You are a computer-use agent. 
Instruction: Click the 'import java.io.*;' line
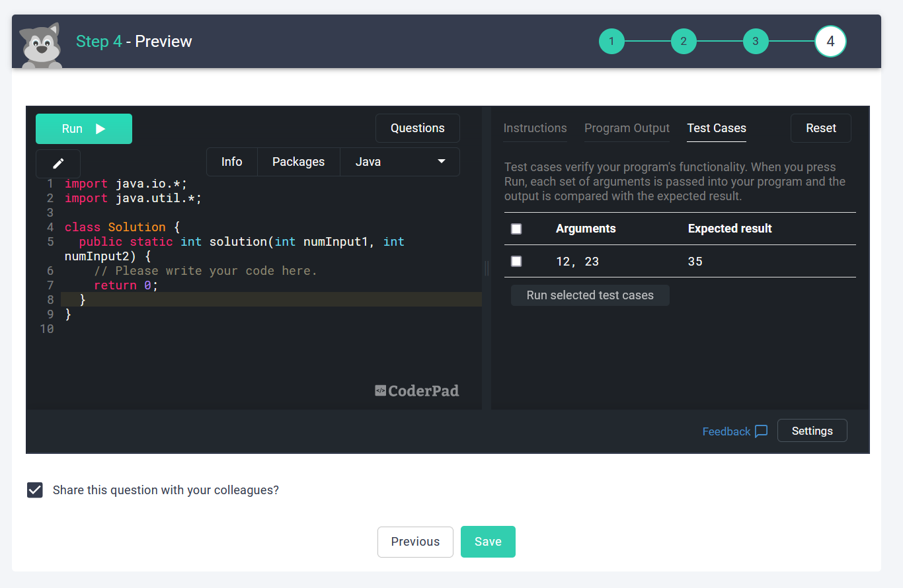point(126,184)
